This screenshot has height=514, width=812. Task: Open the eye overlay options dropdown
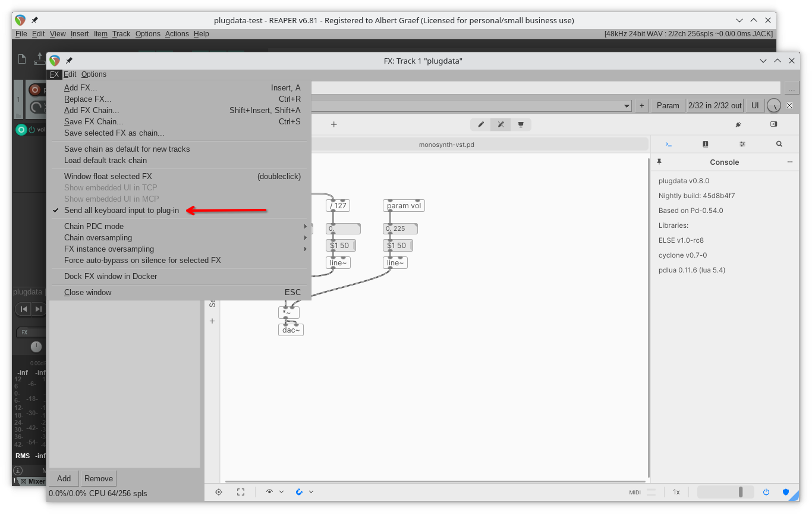pyautogui.click(x=281, y=492)
